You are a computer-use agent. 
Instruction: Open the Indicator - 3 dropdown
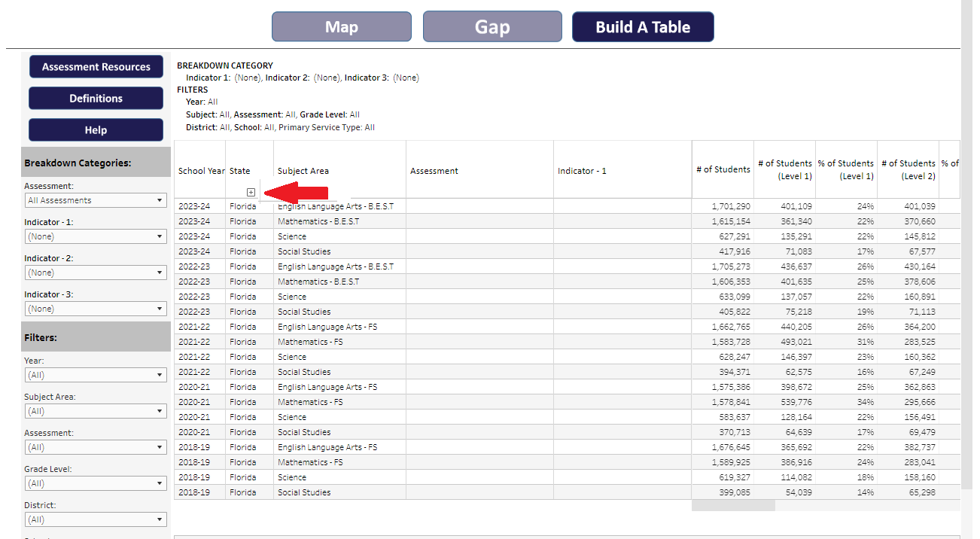(x=96, y=309)
